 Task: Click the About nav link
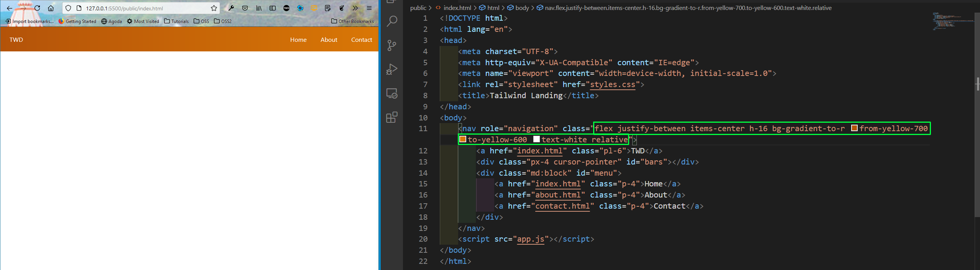point(329,40)
